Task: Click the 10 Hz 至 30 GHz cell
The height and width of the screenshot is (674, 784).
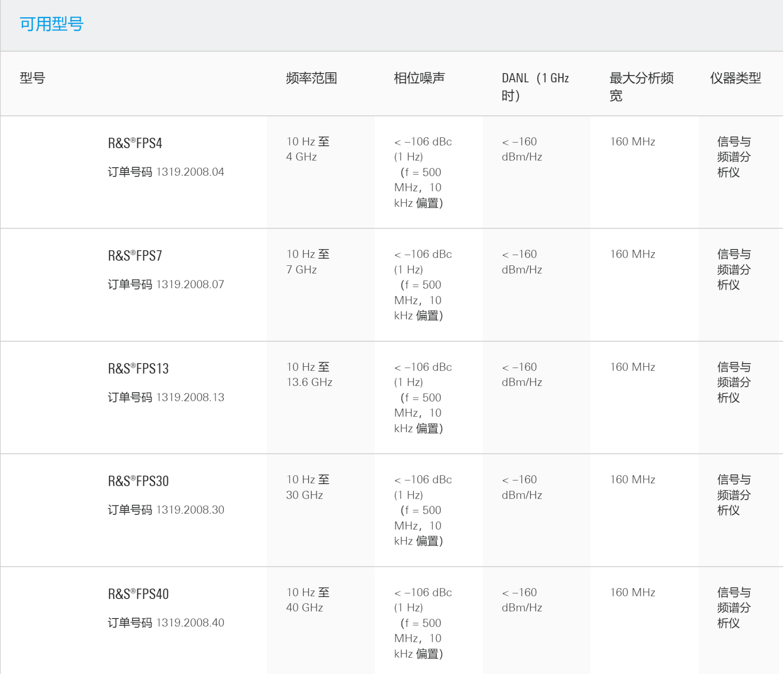Action: (x=308, y=487)
